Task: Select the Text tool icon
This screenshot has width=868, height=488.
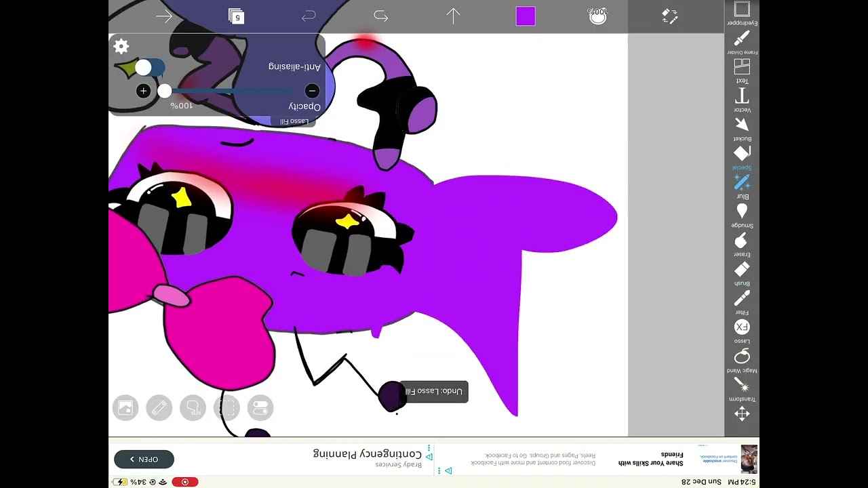Action: pos(742,96)
